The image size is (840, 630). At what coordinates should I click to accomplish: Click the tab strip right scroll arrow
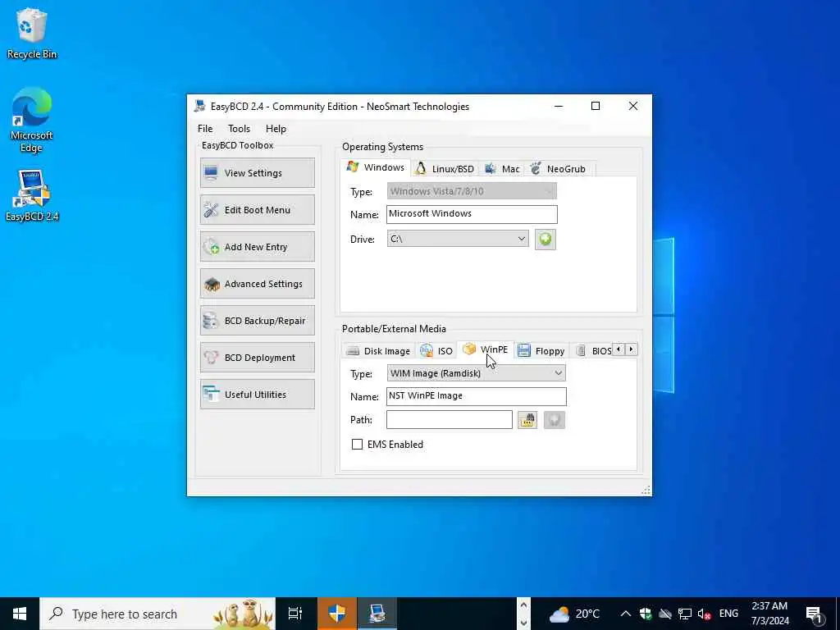[632, 349]
